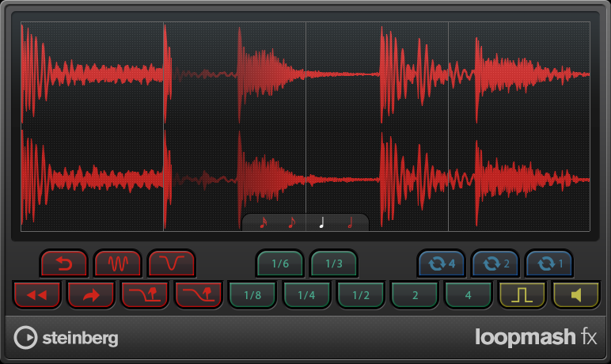Click the right red smooth slowdown-pin button
This screenshot has height=364, width=611.
(199, 295)
